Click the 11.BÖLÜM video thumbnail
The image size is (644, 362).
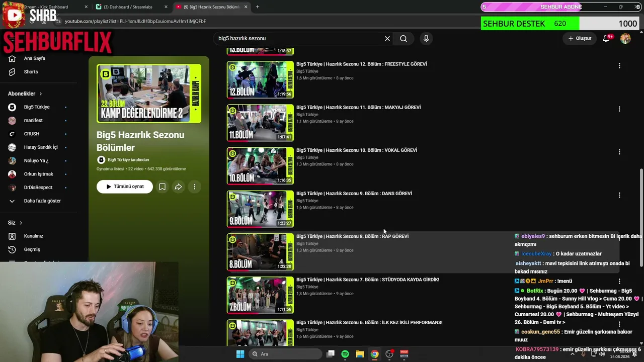pyautogui.click(x=260, y=123)
